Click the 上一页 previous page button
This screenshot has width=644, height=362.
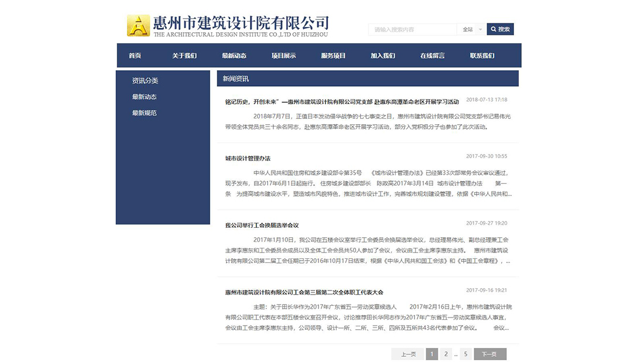point(408,354)
